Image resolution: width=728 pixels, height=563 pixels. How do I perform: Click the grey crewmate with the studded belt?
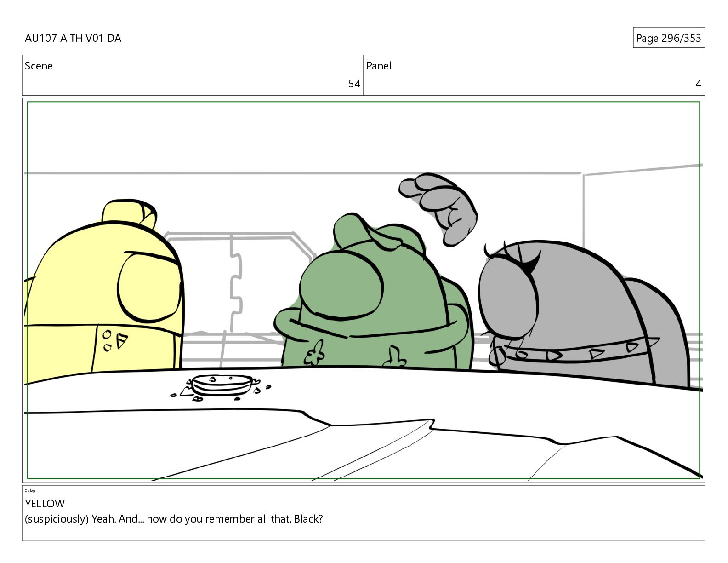pyautogui.click(x=583, y=313)
